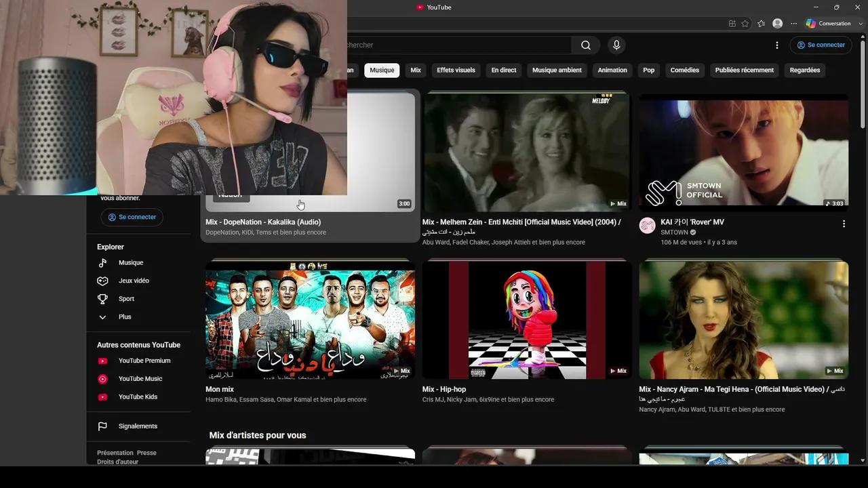Click the Jeux vidéo sidebar label
868x488 pixels.
pyautogui.click(x=134, y=281)
